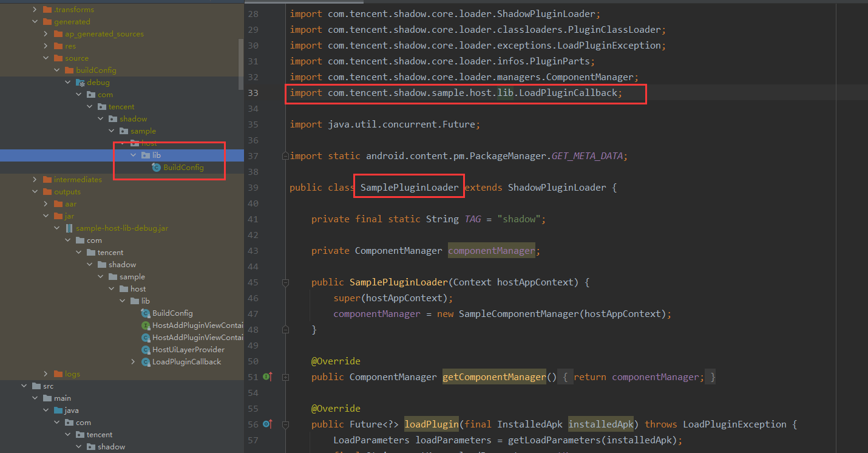Fold the SamplePluginLoader constructor on line 45

click(x=285, y=282)
